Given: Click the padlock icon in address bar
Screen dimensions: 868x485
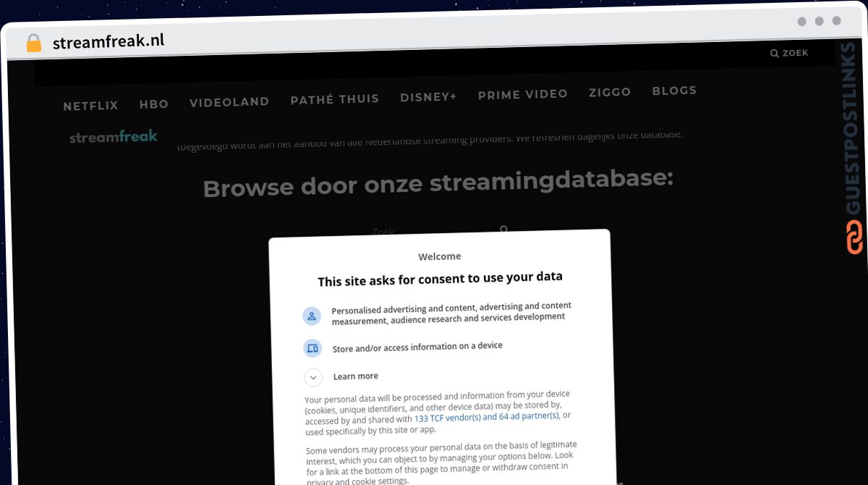Looking at the screenshot, I should click(34, 43).
